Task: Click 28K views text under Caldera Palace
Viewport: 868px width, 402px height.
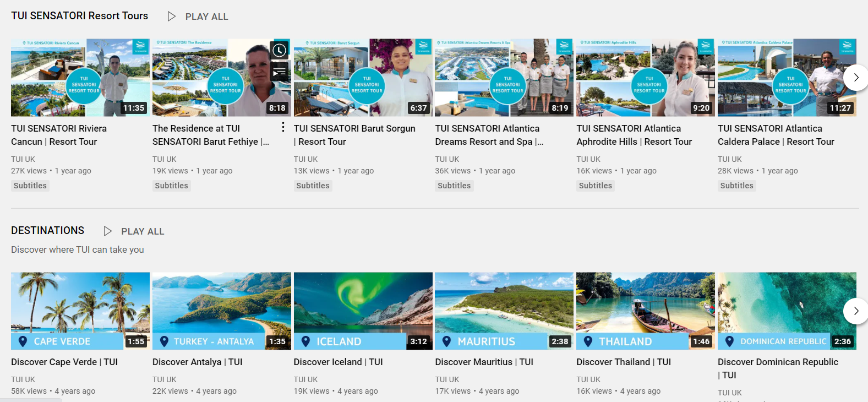Action: point(736,171)
